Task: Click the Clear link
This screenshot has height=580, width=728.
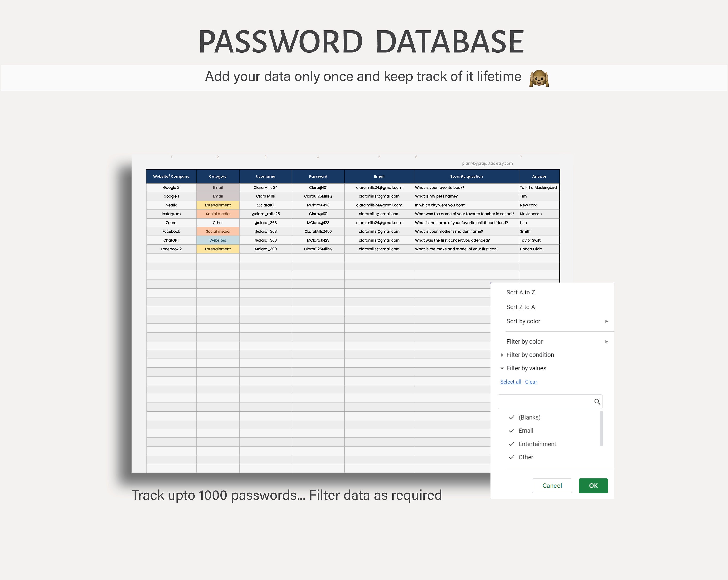Action: point(531,381)
